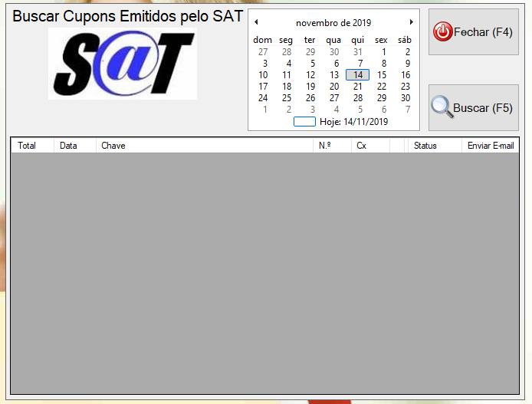The image size is (532, 404).
Task: Advance calendar to next month
Action: pos(412,22)
